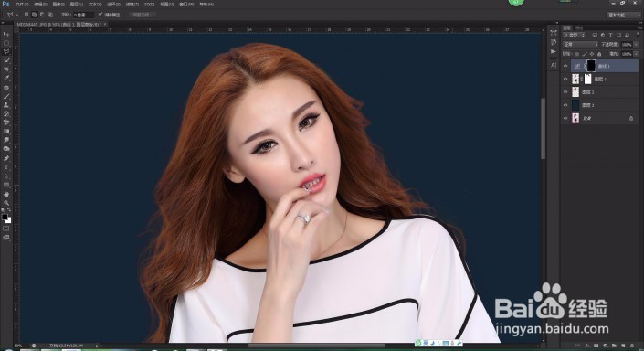The width and height of the screenshot is (644, 351).
Task: Select the Gradient tool
Action: [x=6, y=132]
